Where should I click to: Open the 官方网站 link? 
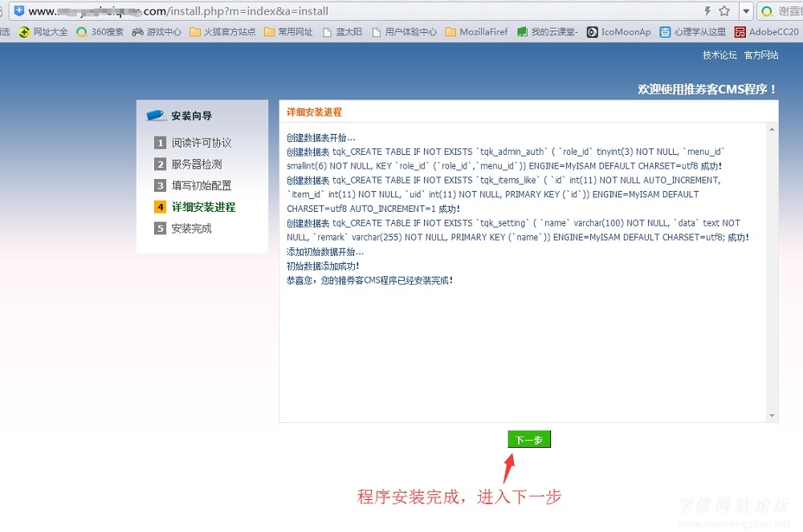point(761,55)
